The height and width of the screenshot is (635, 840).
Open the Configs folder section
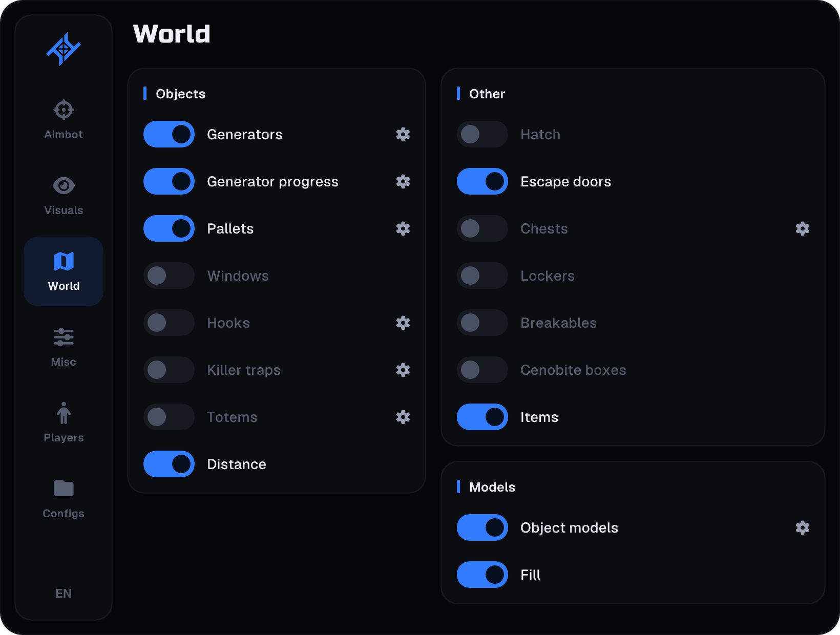[64, 499]
